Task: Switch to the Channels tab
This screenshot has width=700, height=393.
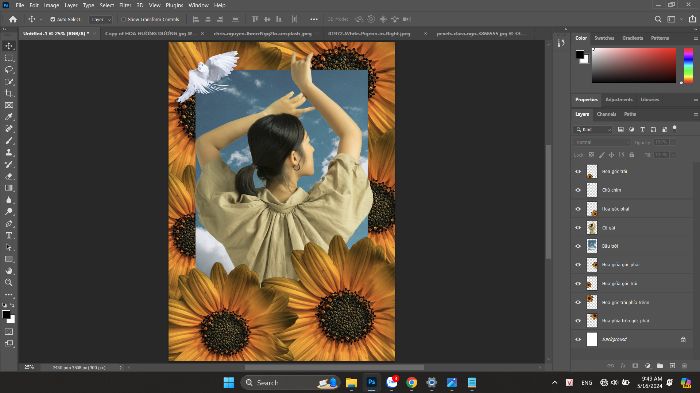Action: [607, 114]
